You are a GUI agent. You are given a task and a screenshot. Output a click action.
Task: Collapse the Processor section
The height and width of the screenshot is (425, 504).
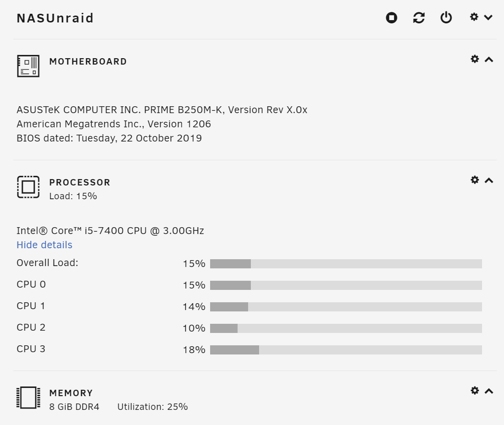489,180
